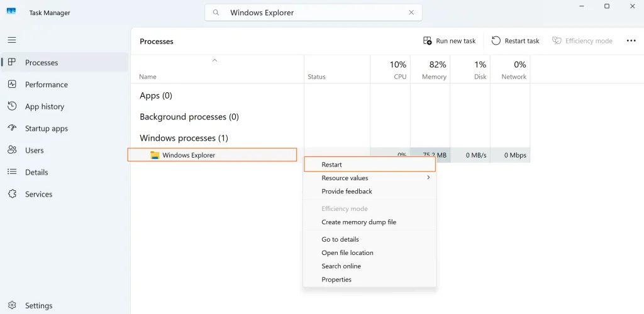Minimize the Task Manager window
644x314 pixels.
click(x=582, y=6)
